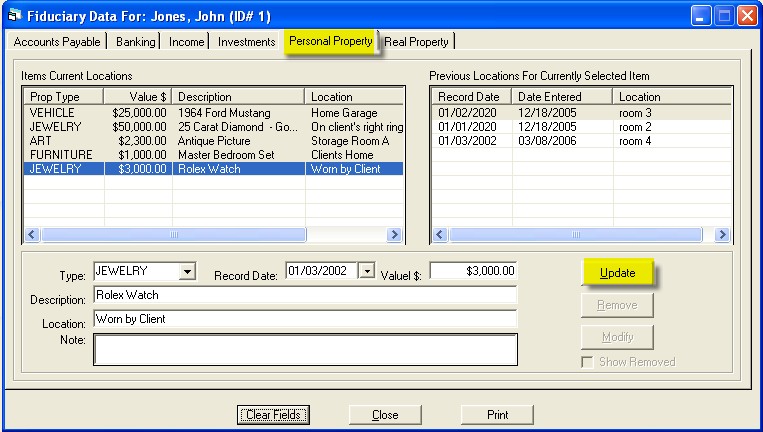
Task: Minimize the Fiduciary Data window
Action: pos(701,16)
